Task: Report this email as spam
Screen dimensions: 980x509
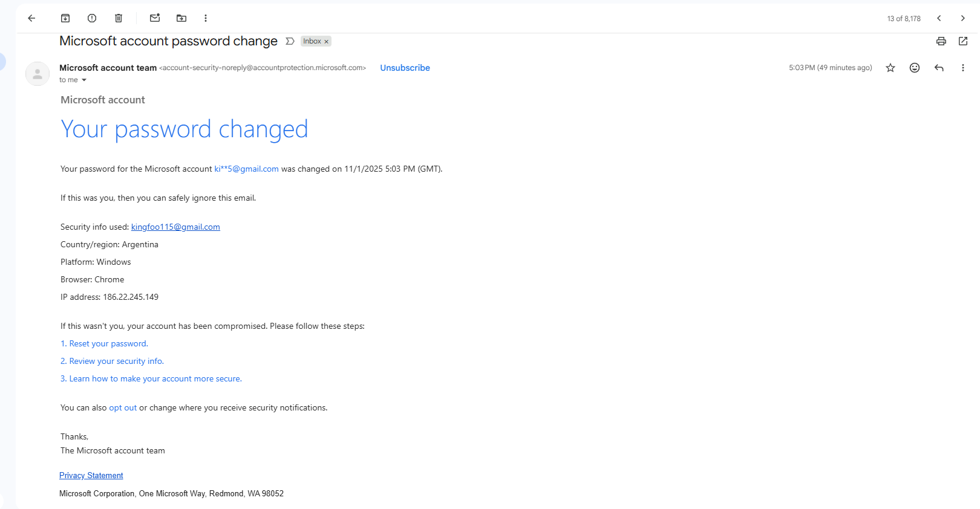Action: (x=92, y=18)
